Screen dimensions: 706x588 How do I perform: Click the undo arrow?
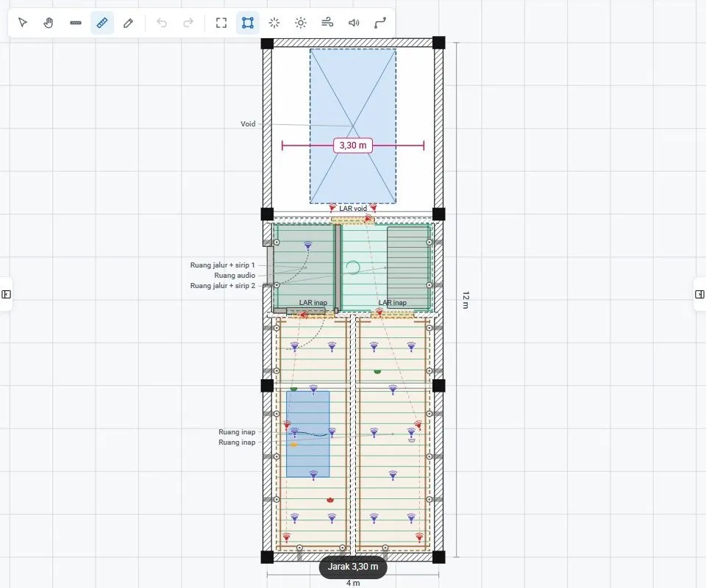click(162, 23)
